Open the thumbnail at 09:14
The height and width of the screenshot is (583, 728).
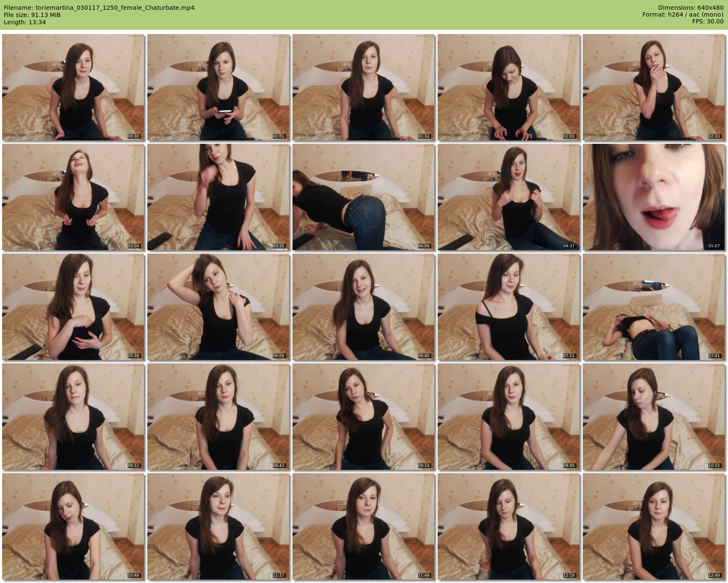point(364,417)
